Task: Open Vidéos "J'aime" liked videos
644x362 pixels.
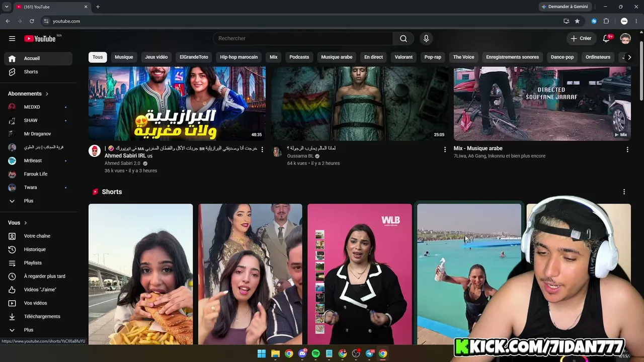Action: click(38, 290)
